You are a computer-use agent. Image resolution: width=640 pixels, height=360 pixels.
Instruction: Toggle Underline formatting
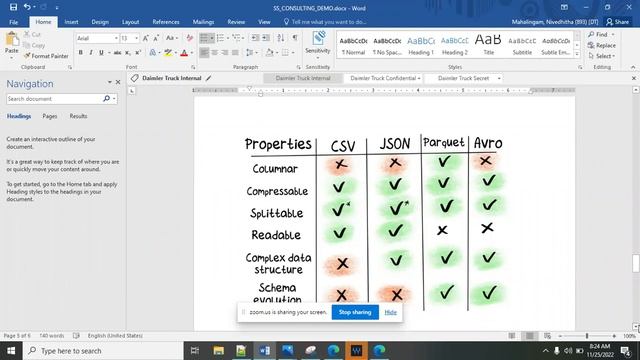pos(101,53)
